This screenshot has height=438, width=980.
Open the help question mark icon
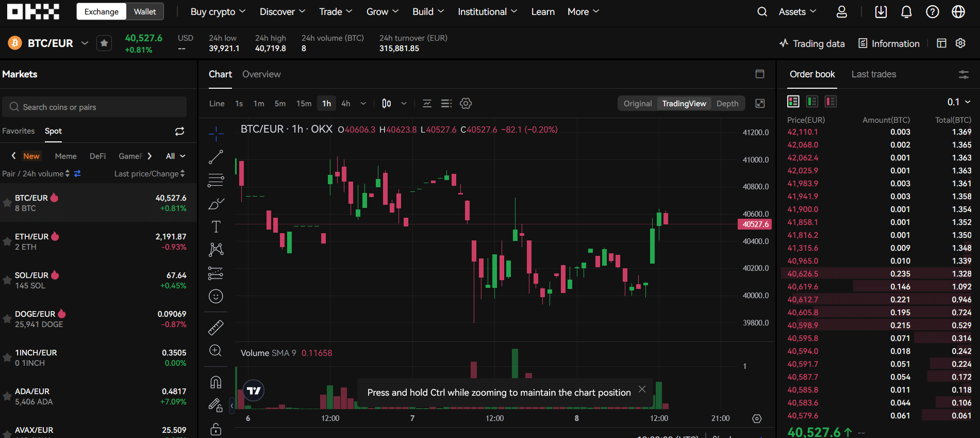(933, 12)
